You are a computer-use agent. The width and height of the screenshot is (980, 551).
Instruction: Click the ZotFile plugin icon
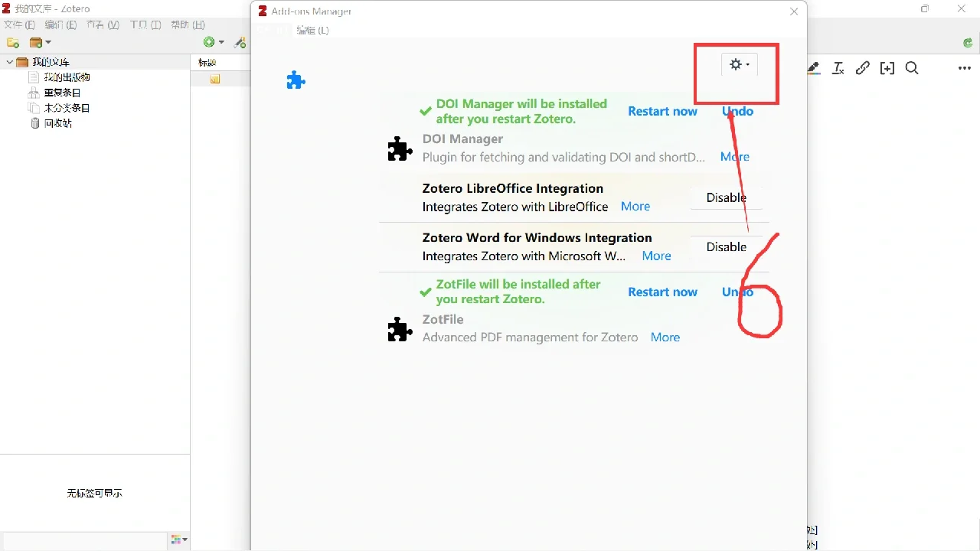tap(400, 329)
